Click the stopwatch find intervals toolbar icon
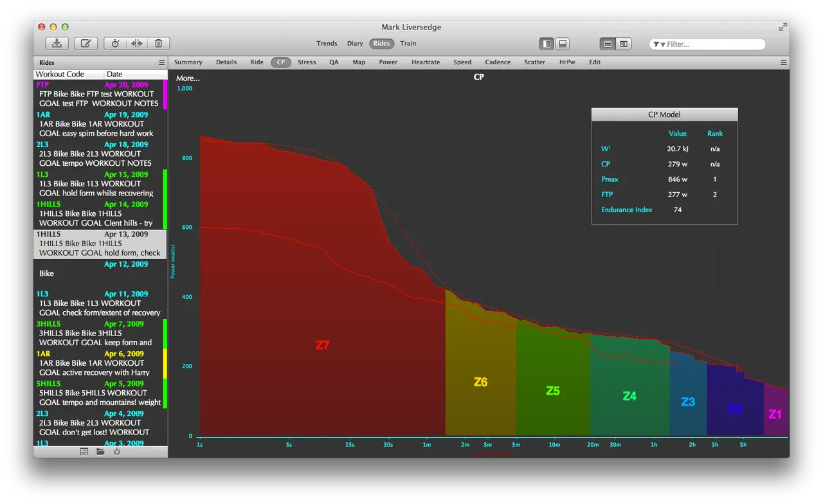The width and height of the screenshot is (823, 504). pos(115,44)
